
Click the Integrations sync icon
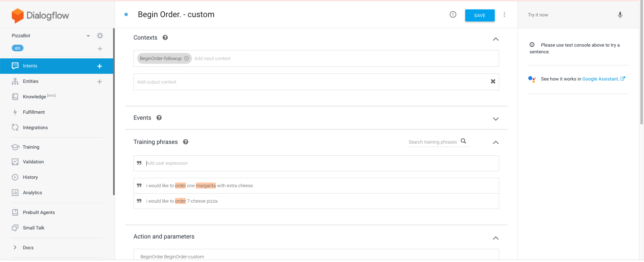click(15, 127)
